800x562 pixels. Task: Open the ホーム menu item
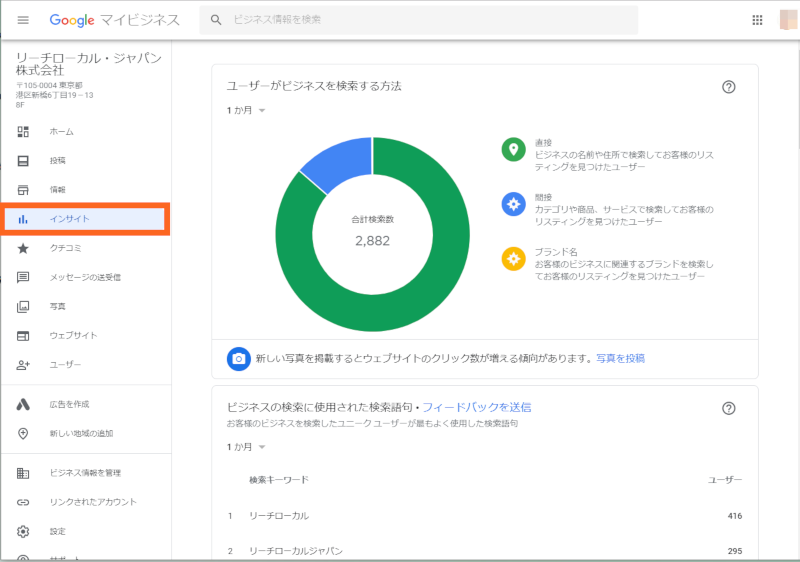86,132
